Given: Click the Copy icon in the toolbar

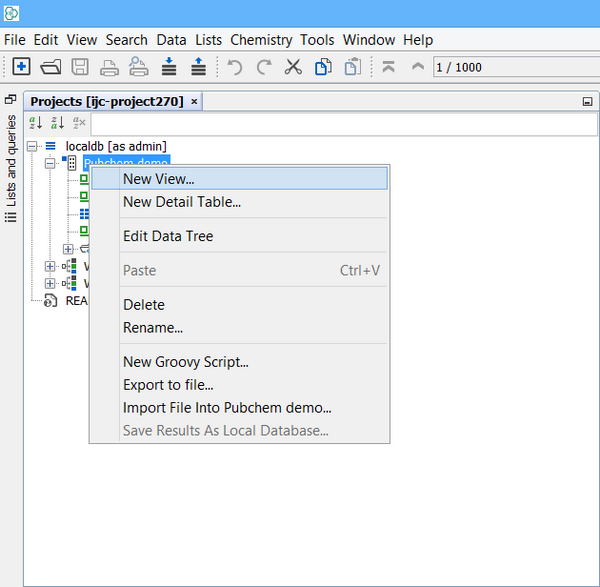Looking at the screenshot, I should pyautogui.click(x=323, y=67).
